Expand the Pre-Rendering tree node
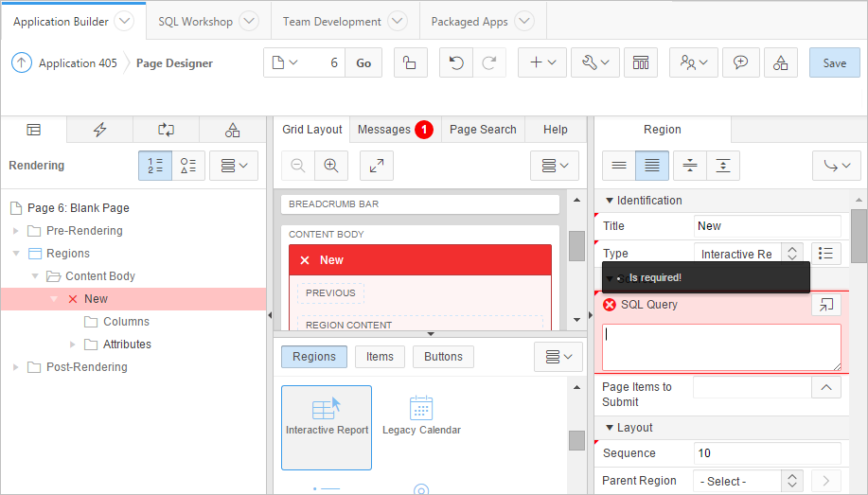This screenshot has width=868, height=495. [15, 231]
